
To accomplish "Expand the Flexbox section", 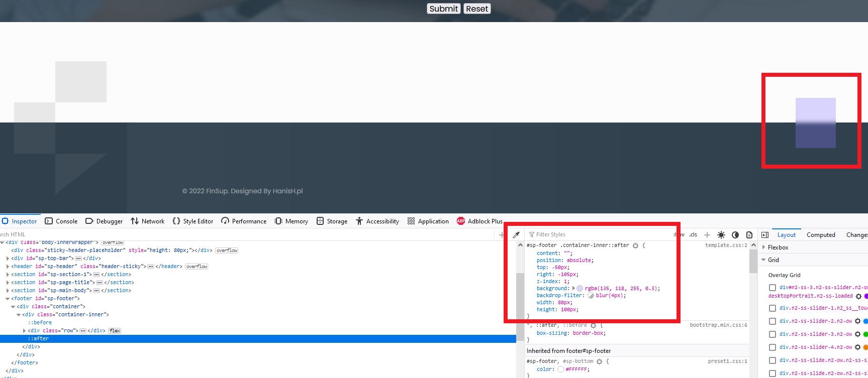I will coord(764,247).
